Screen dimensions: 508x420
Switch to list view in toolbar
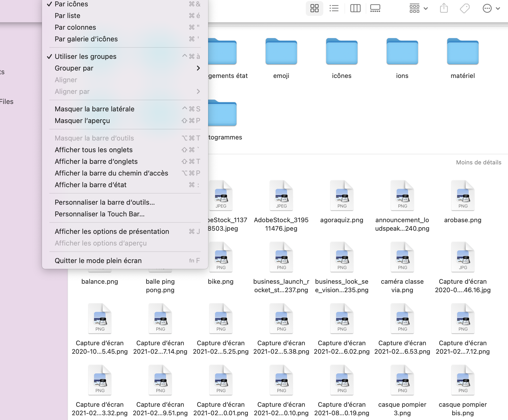[x=334, y=8]
